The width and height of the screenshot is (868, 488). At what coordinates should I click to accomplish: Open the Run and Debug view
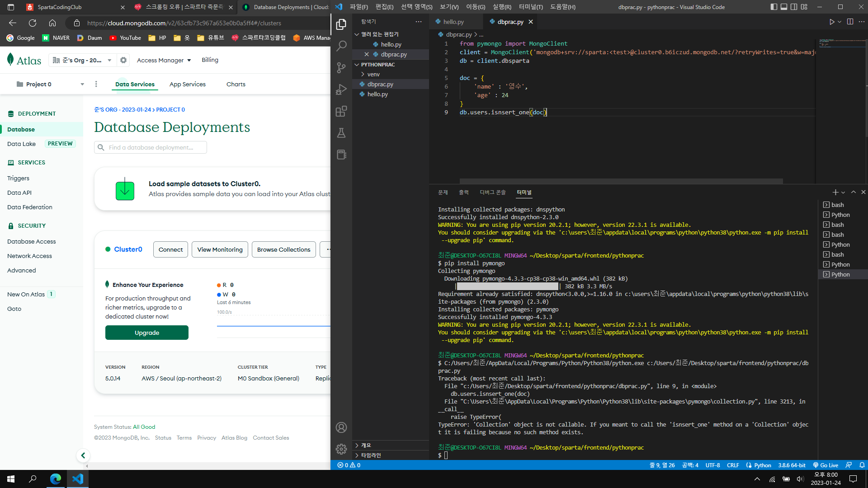[341, 89]
